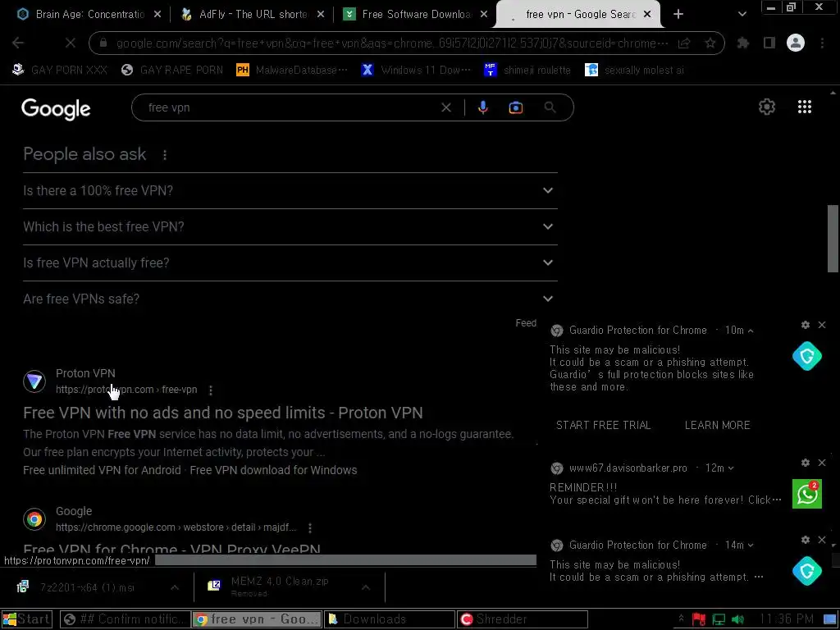Screen dimensions: 840x630
Task: Share this page using address bar icon
Action: click(x=684, y=43)
